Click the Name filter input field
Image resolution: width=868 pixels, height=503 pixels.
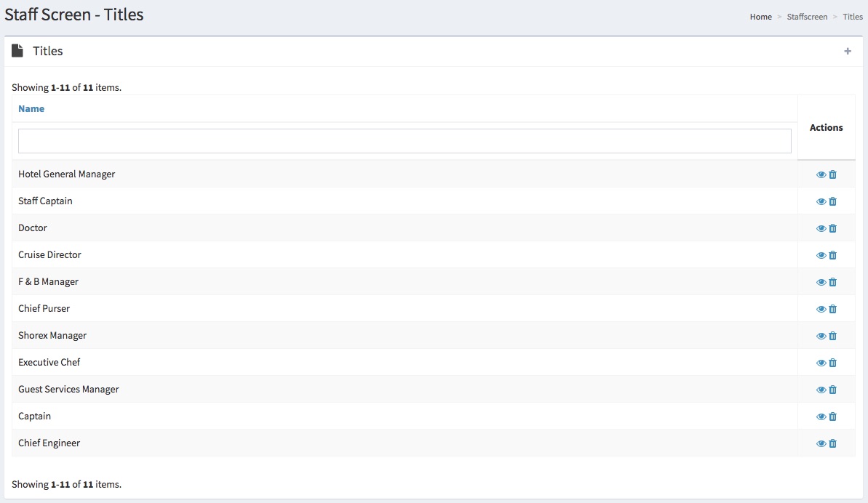(405, 141)
